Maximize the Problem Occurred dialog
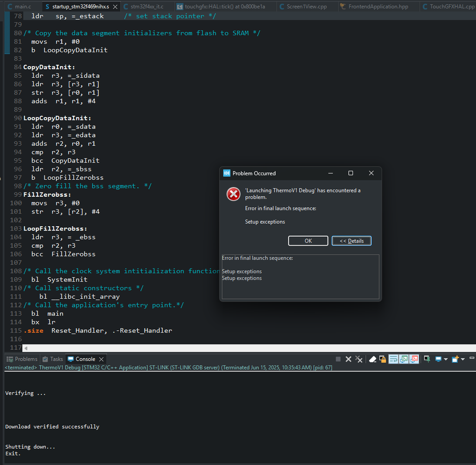The image size is (476, 465). [x=351, y=173]
